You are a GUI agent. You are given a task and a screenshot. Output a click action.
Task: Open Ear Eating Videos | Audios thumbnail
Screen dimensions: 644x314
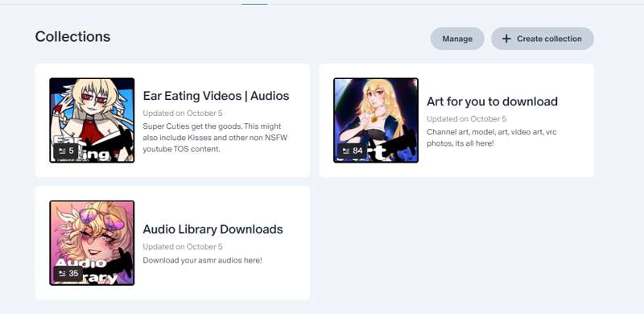point(92,120)
